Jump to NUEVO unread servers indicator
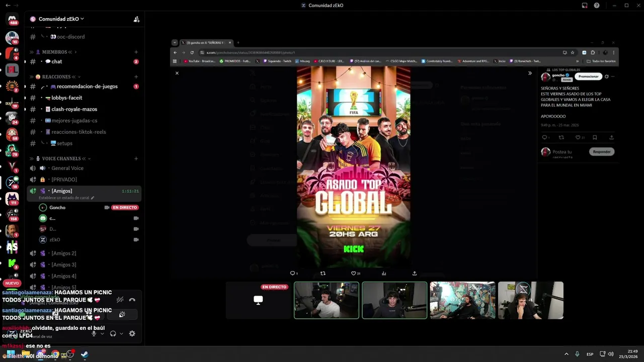The width and height of the screenshot is (644, 362). [x=12, y=283]
